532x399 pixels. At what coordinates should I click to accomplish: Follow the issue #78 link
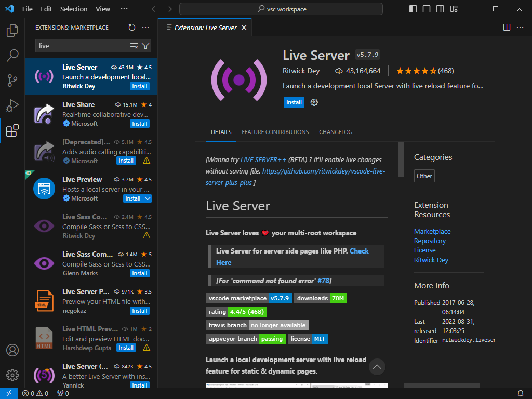(324, 281)
